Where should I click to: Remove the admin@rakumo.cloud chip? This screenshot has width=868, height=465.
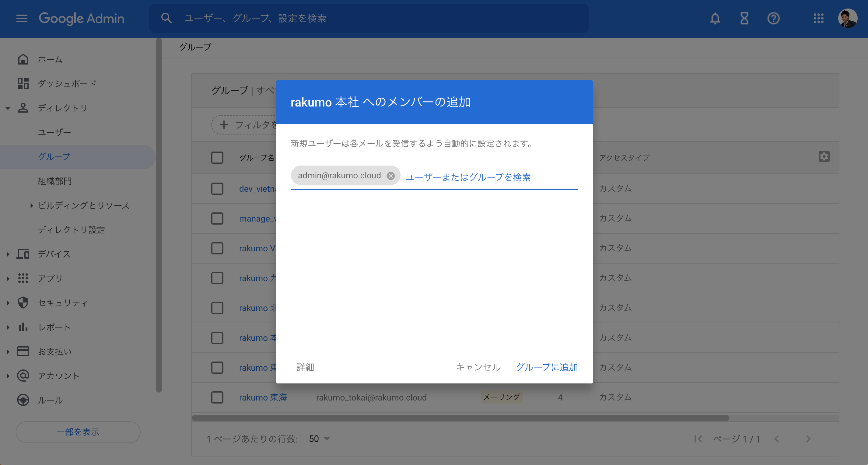pyautogui.click(x=390, y=176)
